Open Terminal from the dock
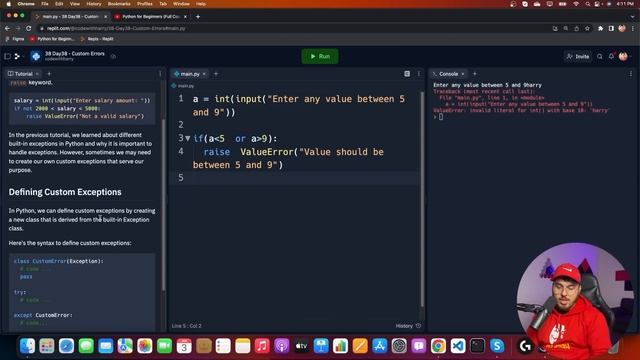 [x=477, y=346]
